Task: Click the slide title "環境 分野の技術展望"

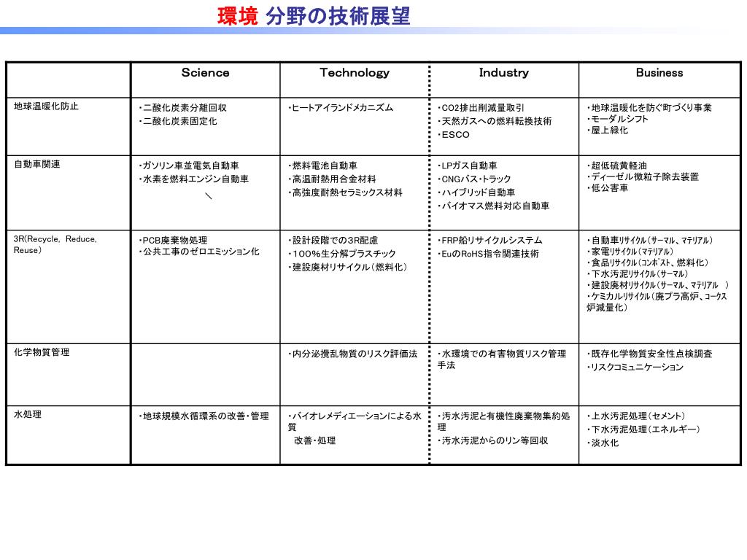Action: [314, 16]
